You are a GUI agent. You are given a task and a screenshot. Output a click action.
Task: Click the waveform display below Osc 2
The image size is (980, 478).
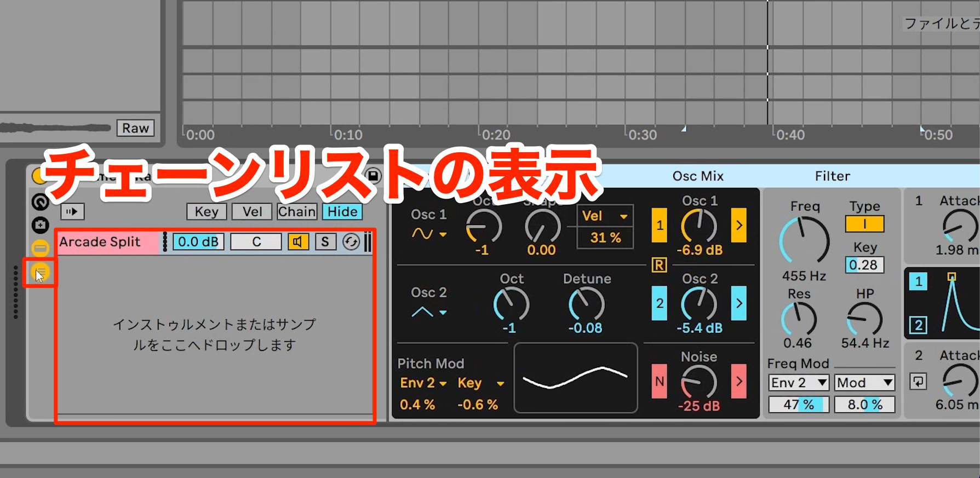(576, 378)
